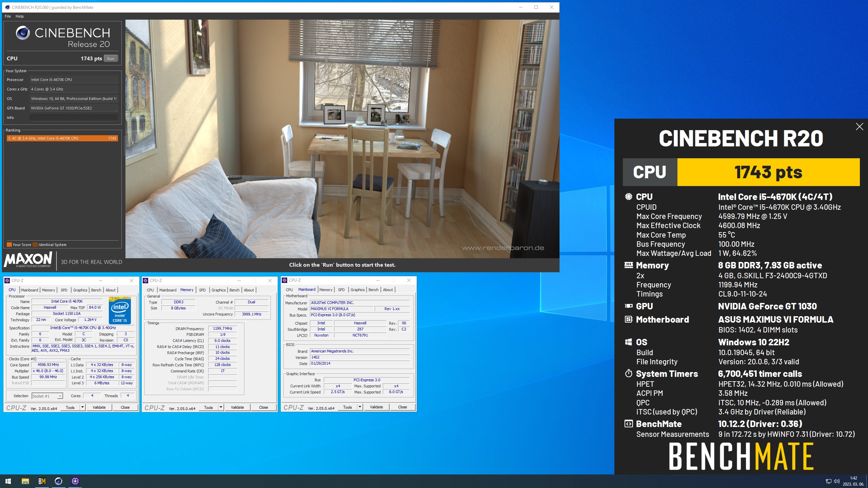Viewport: 868px width, 488px height.
Task: Click the DRAM Frequency value 1199.7 MHz
Action: point(222,328)
